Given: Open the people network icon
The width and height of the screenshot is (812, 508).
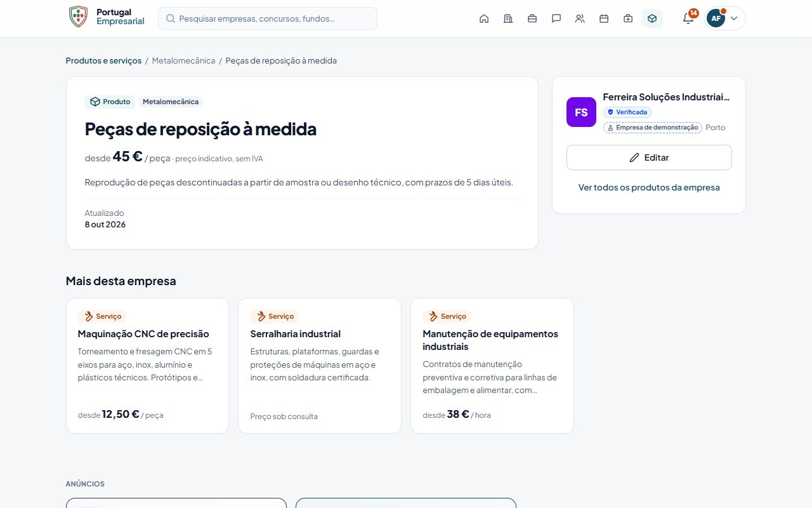Looking at the screenshot, I should click(580, 18).
